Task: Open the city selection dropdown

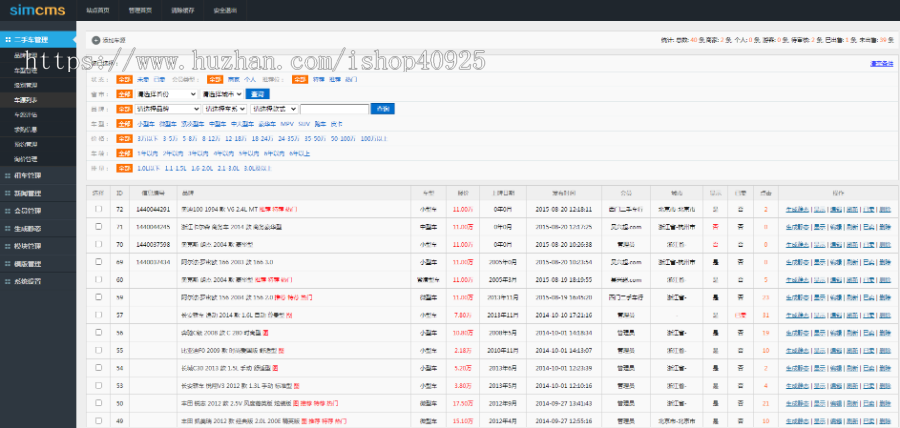Action: point(217,93)
